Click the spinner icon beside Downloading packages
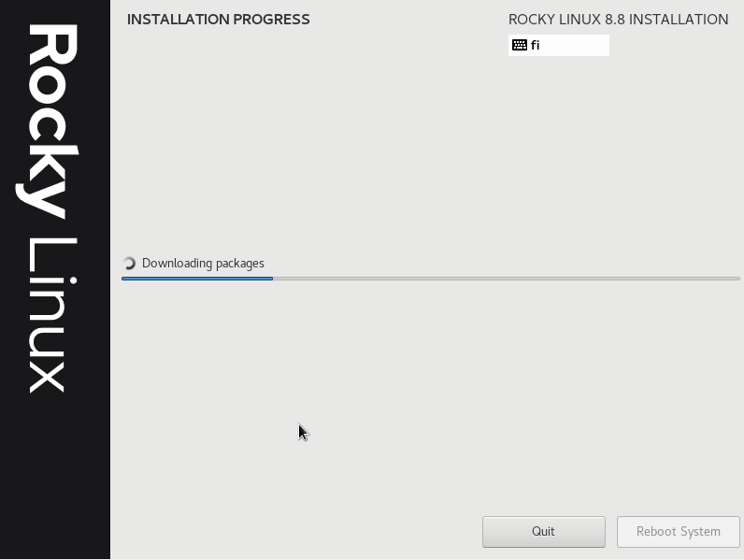 (x=130, y=264)
